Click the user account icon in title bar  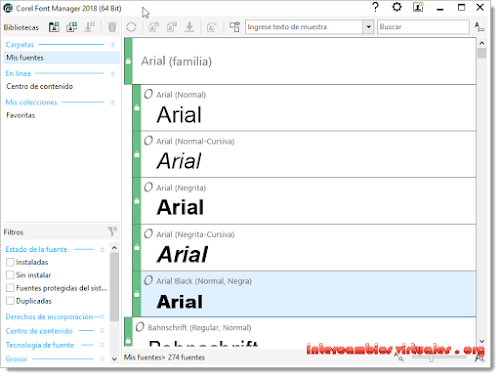pos(418,7)
